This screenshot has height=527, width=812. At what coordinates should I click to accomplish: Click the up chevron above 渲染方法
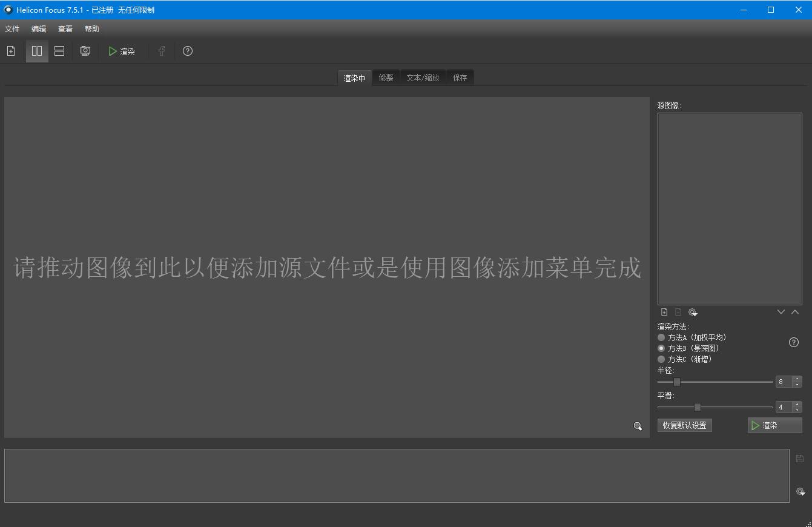[795, 311]
